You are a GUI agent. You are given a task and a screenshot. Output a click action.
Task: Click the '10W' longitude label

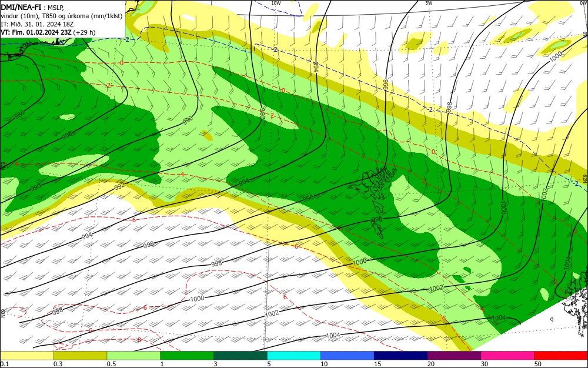276,3
